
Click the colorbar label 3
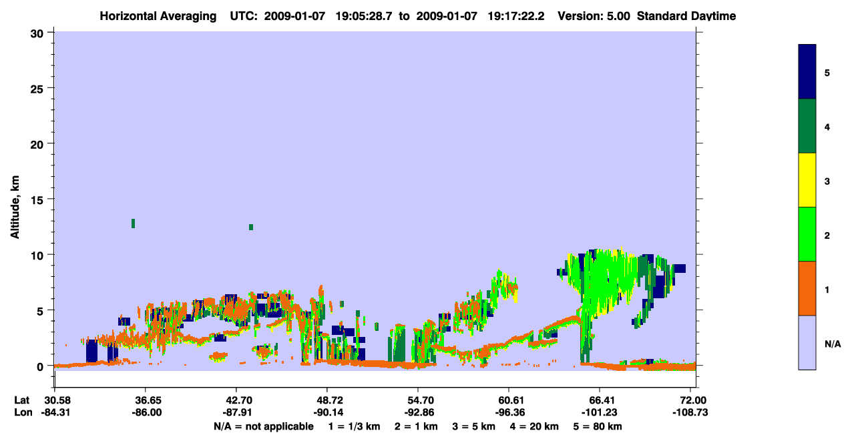click(x=827, y=181)
